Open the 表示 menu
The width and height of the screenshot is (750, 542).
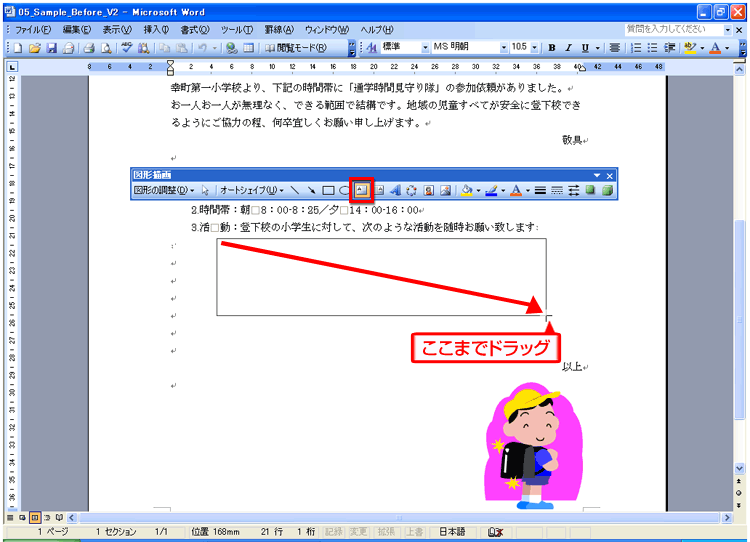coord(117,30)
